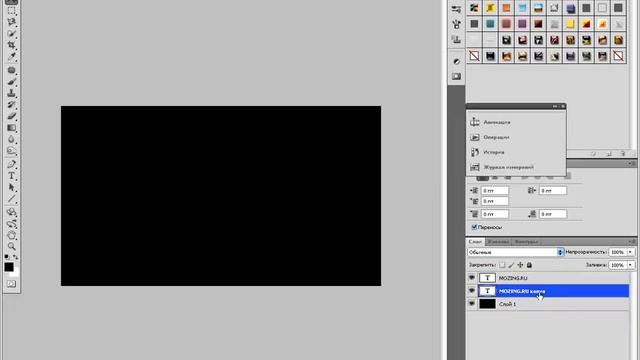This screenshot has height=360, width=640.
Task: Select the Quick Selection tool
Action: coord(11,33)
